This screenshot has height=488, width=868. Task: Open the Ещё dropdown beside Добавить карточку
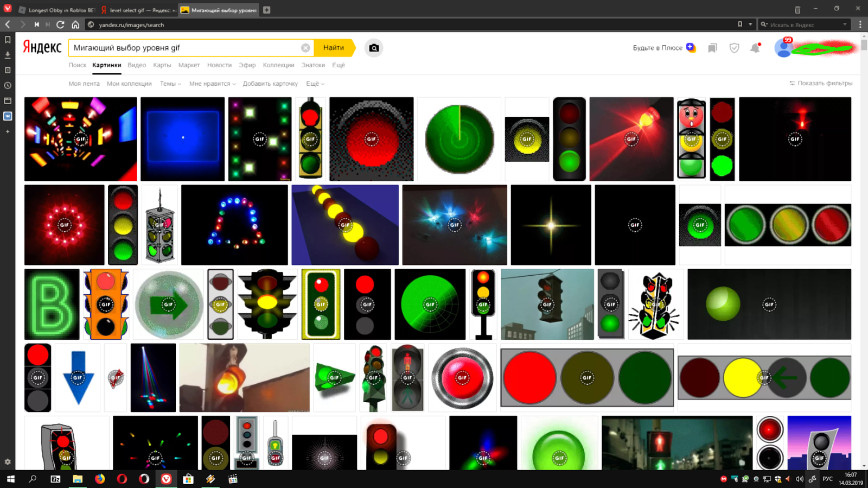[315, 84]
